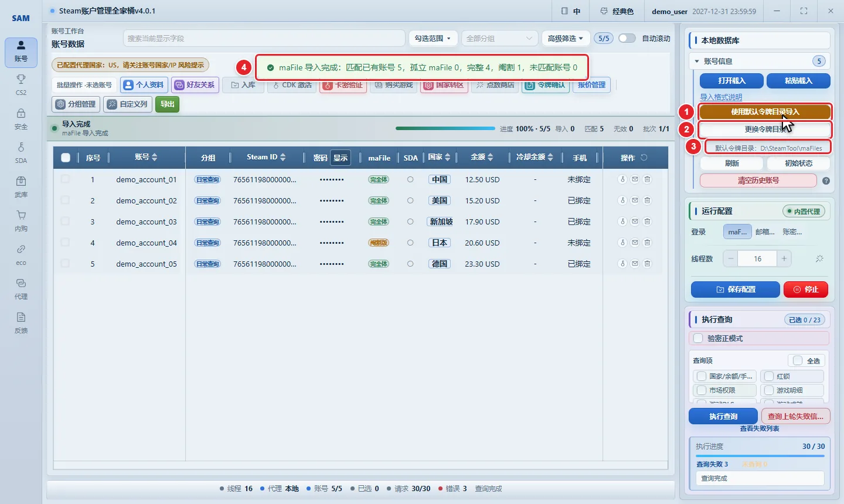Screen dimensions: 844x504
Task: Increase 线程数 with plus button
Action: (x=784, y=258)
